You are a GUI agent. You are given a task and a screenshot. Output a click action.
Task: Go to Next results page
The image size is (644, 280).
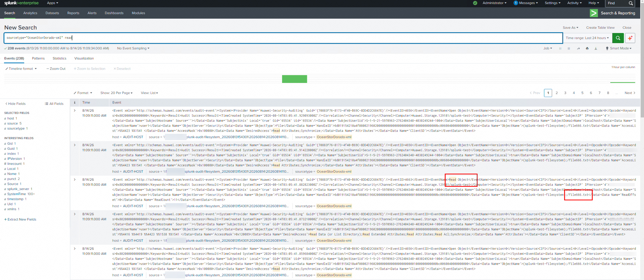tap(630, 93)
